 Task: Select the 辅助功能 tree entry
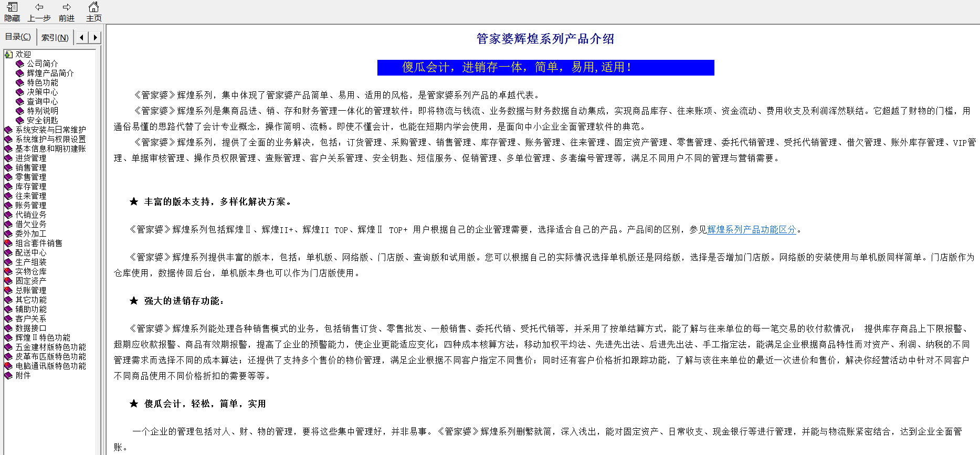(x=31, y=309)
